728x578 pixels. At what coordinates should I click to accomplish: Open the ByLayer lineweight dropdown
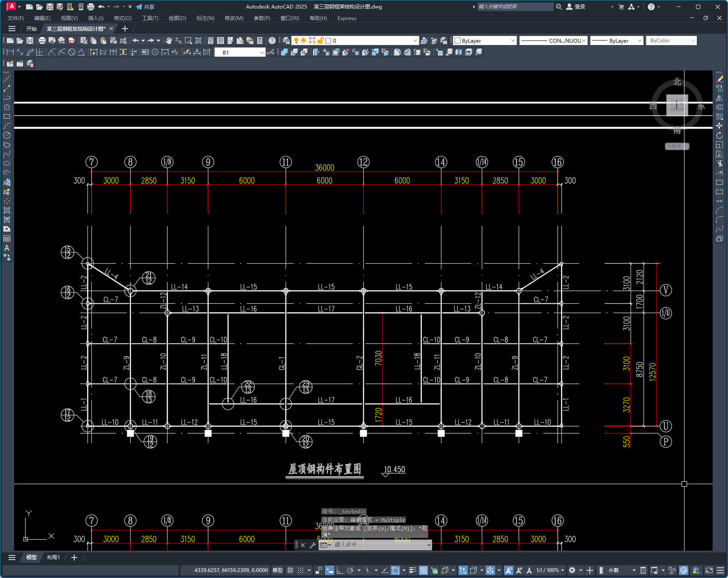tap(639, 41)
